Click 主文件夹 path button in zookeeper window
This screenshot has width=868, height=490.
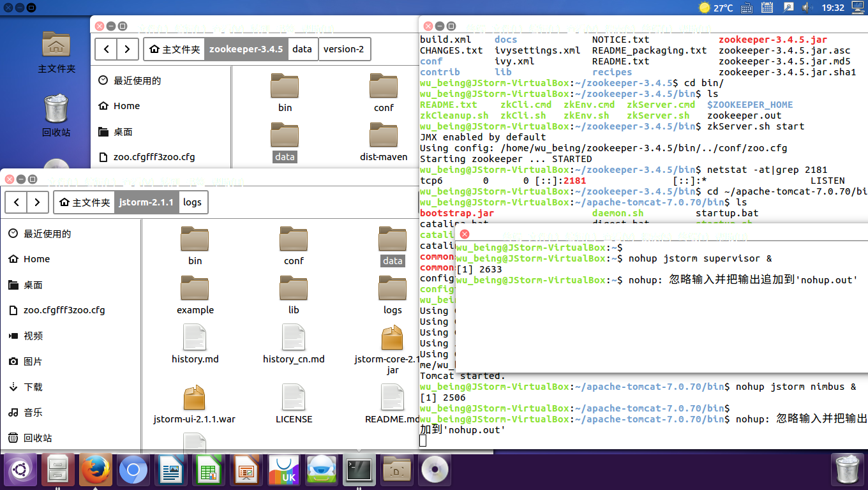(174, 49)
